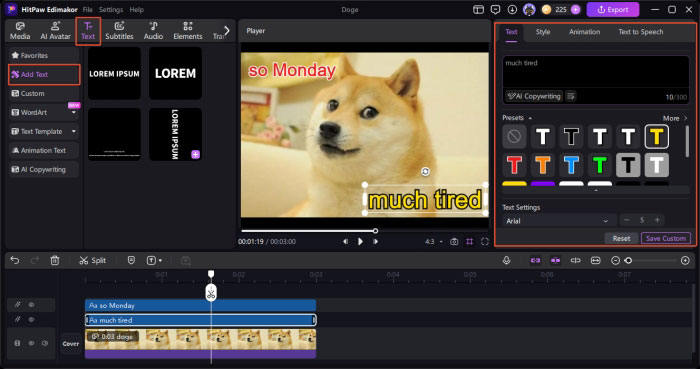Screen dimensions: 700x369
Task: Click the AI Copywriting button in text box
Action: (x=534, y=96)
